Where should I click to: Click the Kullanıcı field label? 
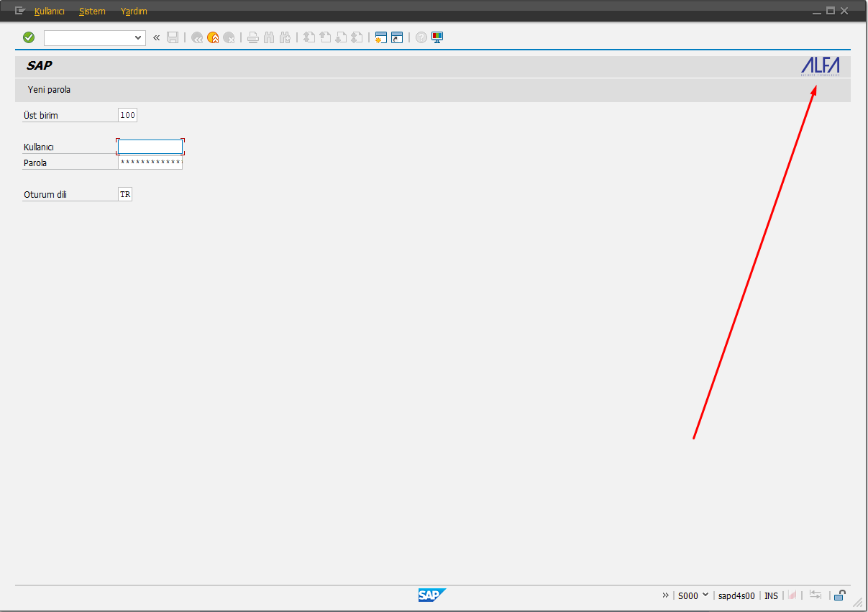(x=39, y=147)
